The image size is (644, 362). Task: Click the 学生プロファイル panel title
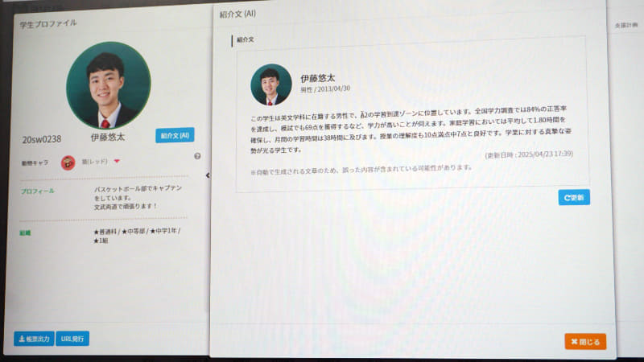point(48,24)
